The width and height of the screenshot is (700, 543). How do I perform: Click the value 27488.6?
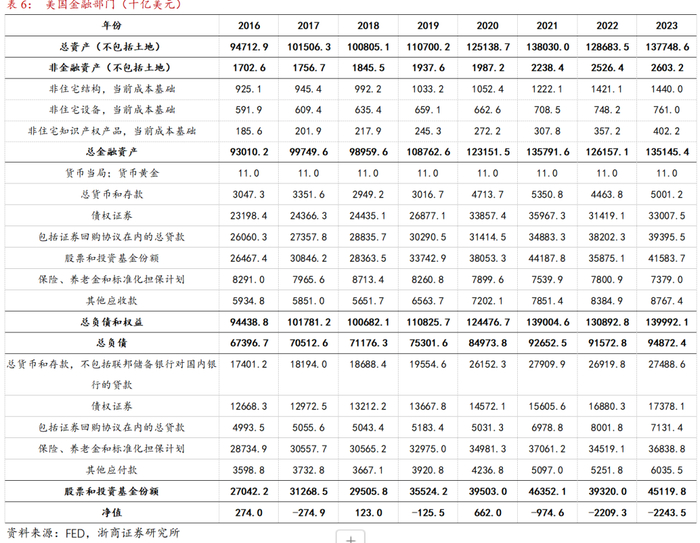coord(667,364)
